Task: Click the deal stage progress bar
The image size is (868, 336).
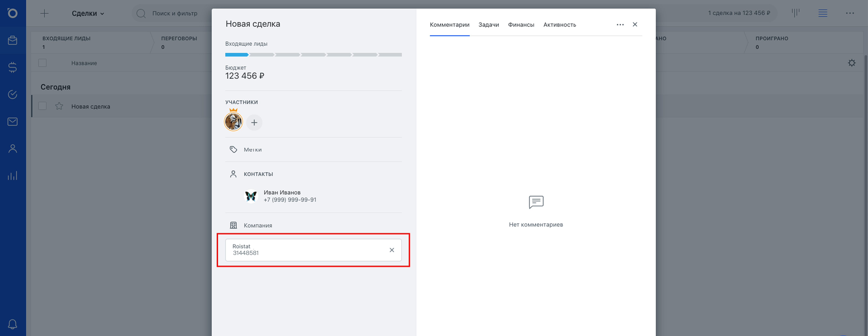Action: pos(313,55)
